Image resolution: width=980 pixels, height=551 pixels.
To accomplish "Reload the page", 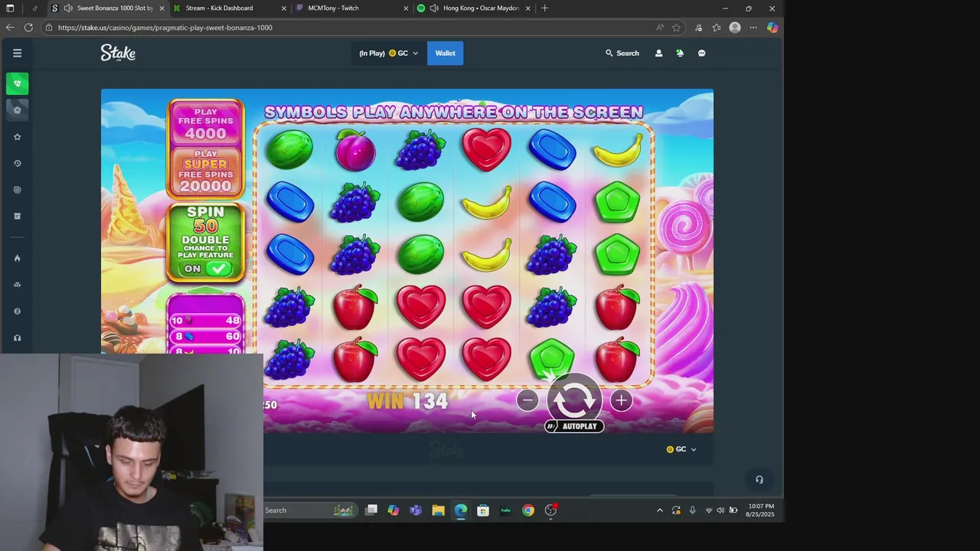I will point(28,28).
